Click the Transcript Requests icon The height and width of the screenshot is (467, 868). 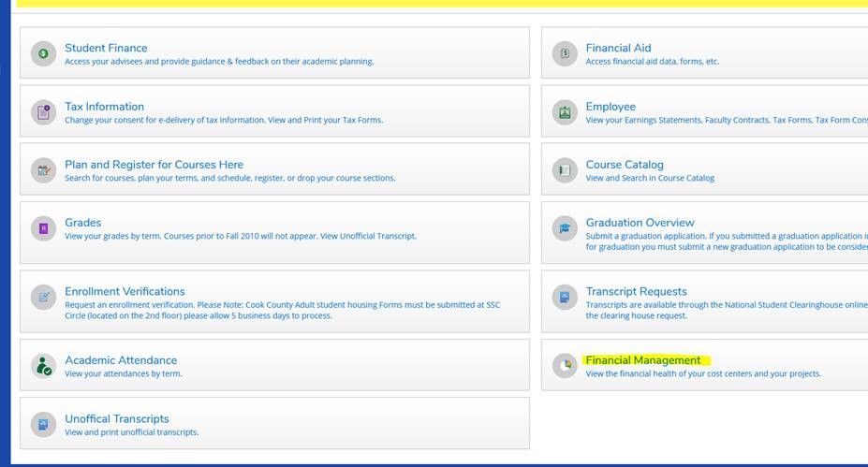(x=565, y=298)
